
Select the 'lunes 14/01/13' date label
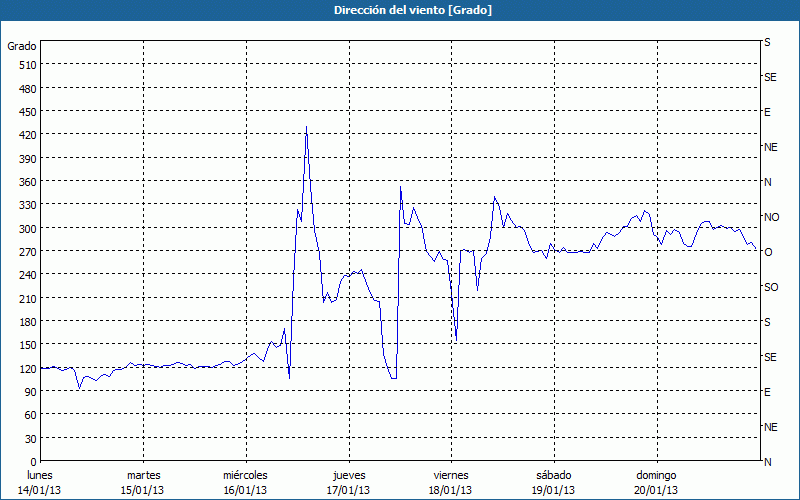(40, 482)
